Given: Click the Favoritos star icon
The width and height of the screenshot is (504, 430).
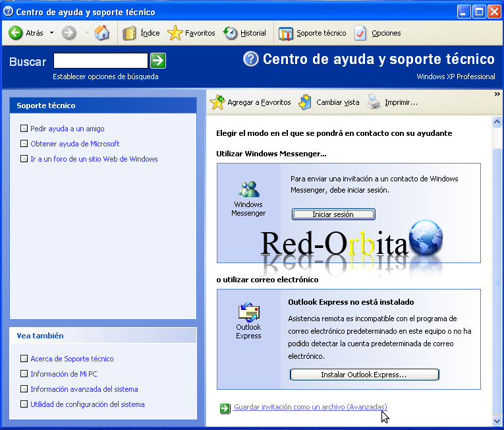Looking at the screenshot, I should pos(175,33).
